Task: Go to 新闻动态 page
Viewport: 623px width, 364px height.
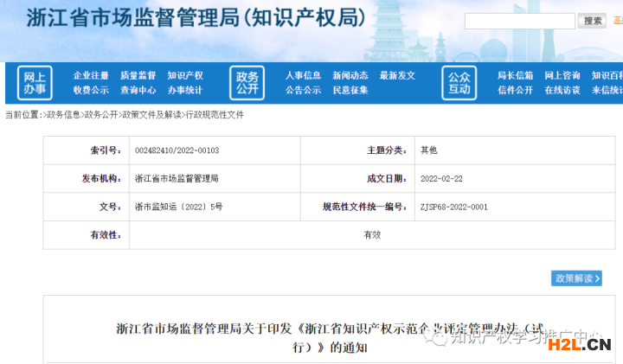Action: pyautogui.click(x=350, y=76)
